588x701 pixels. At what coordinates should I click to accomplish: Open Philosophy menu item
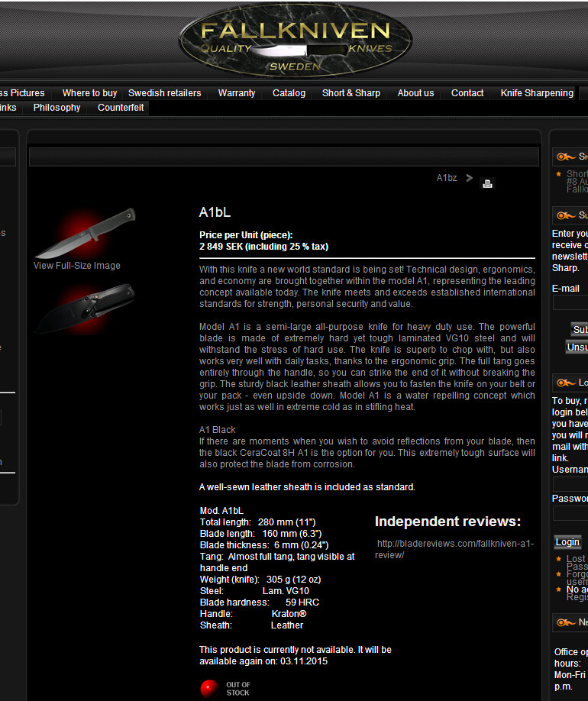[57, 108]
